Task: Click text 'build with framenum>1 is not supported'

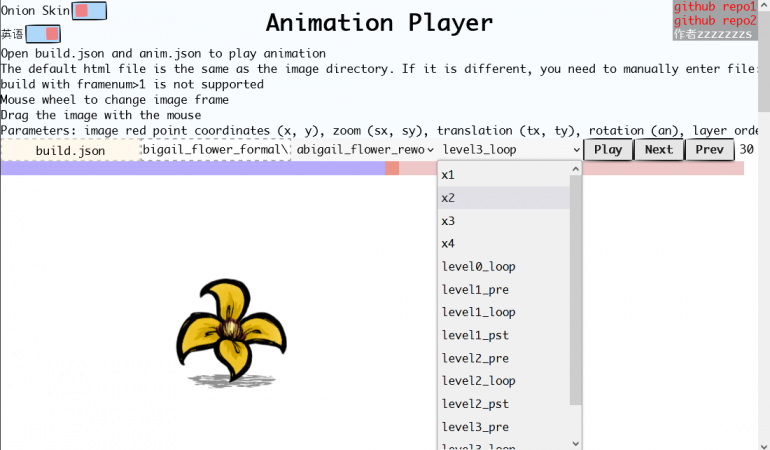Action: 132,84
